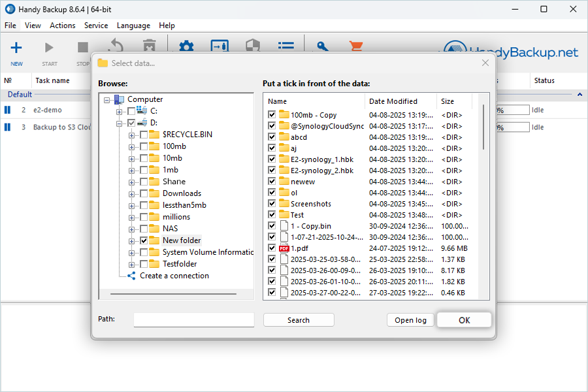Click the Stop square icon in toolbar
This screenshot has height=392, width=588.
tap(82, 48)
